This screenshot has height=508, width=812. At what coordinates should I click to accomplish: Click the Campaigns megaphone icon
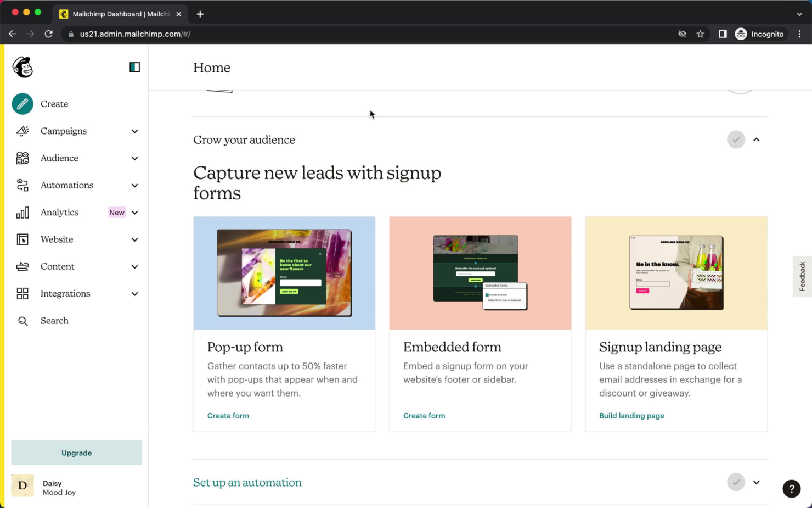pos(22,131)
